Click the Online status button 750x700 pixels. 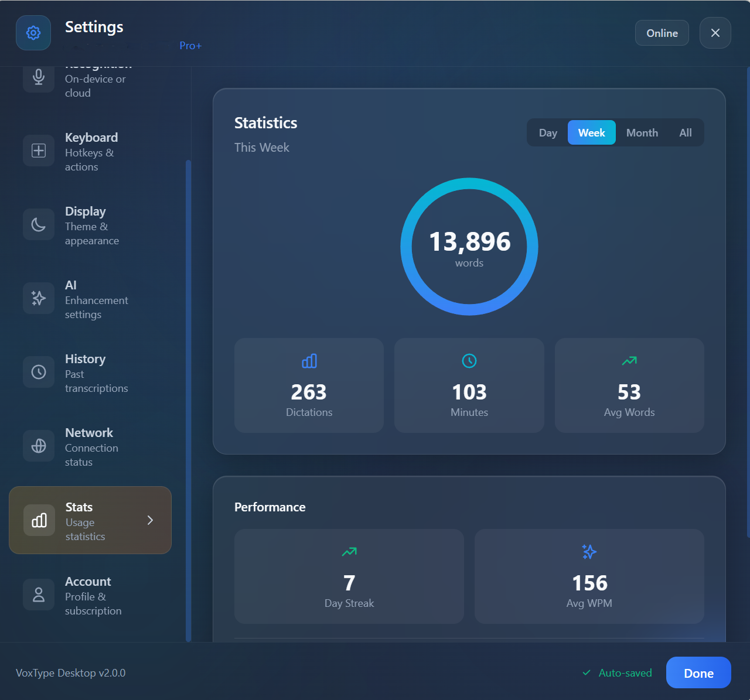[662, 33]
